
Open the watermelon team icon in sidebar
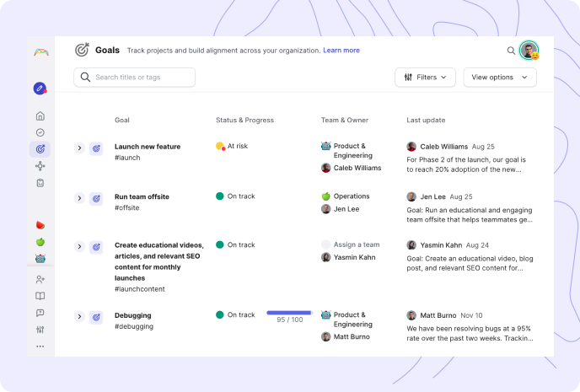pos(40,225)
